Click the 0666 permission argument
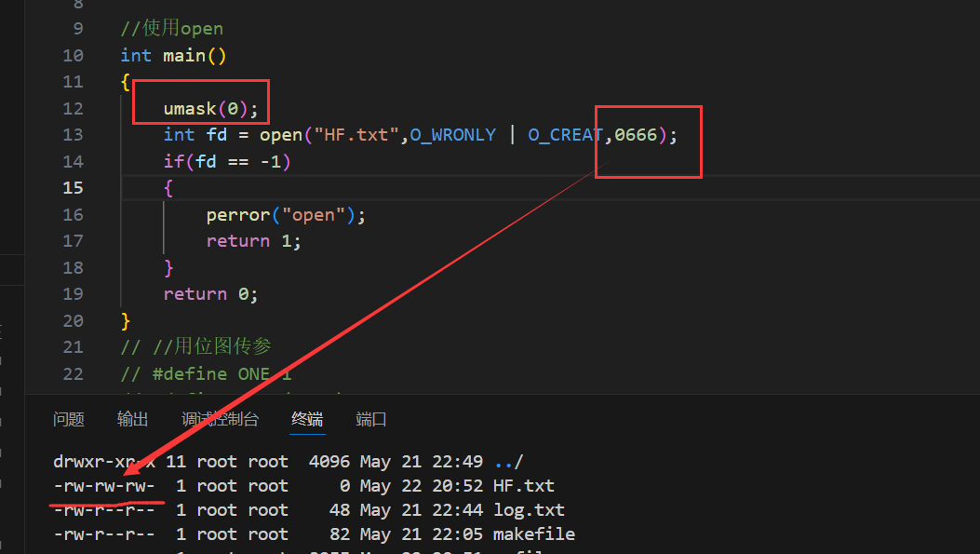 tap(636, 135)
